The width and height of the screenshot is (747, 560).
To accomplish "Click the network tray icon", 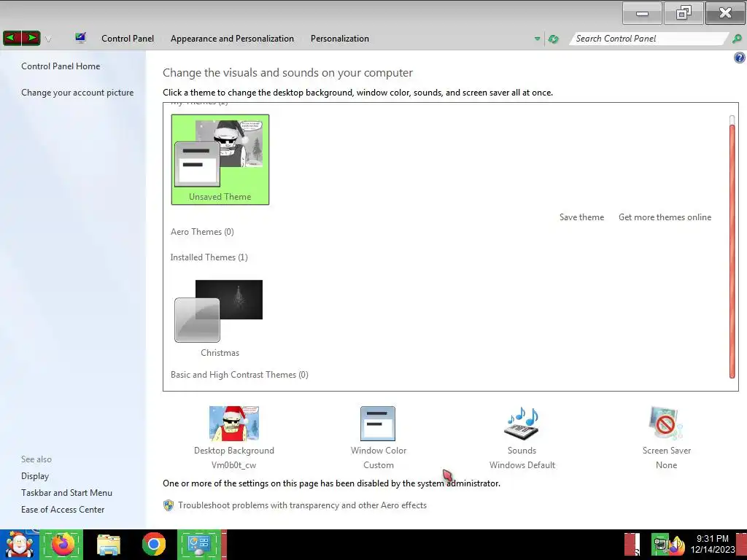I will pos(660,545).
